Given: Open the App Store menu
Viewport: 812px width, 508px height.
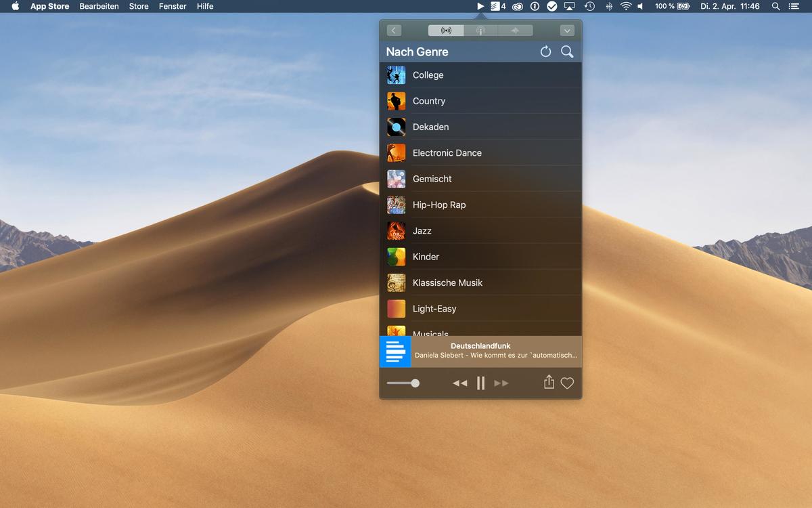Looking at the screenshot, I should click(49, 6).
